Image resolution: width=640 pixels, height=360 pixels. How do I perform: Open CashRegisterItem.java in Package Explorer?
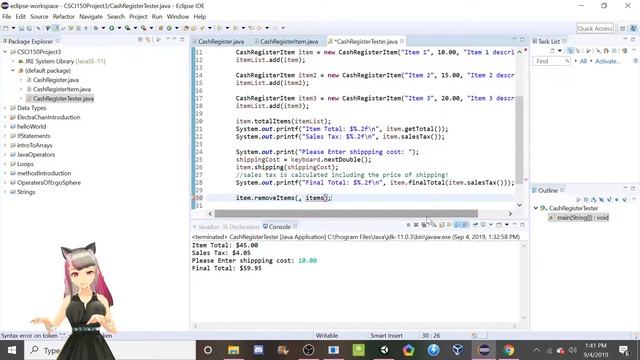pos(62,89)
